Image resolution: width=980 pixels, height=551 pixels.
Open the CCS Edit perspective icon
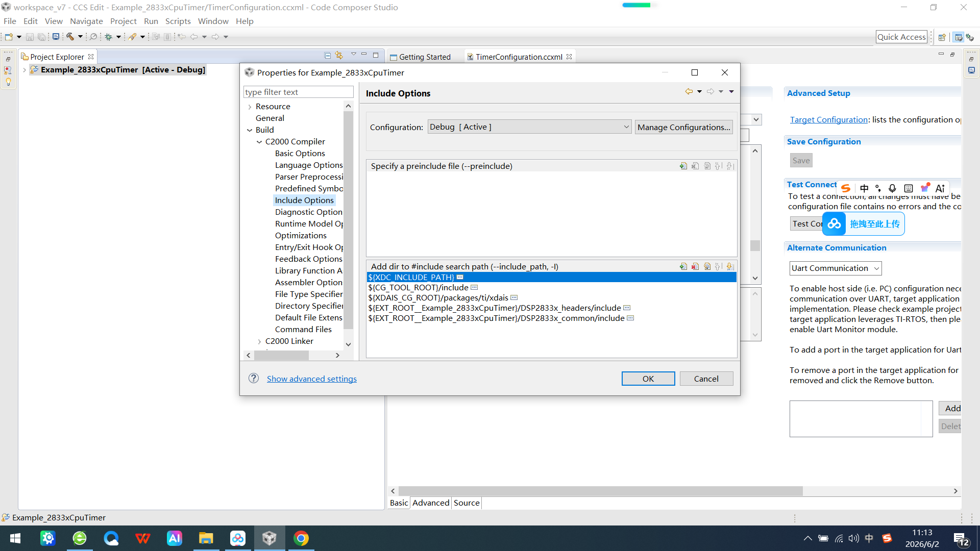tap(958, 37)
